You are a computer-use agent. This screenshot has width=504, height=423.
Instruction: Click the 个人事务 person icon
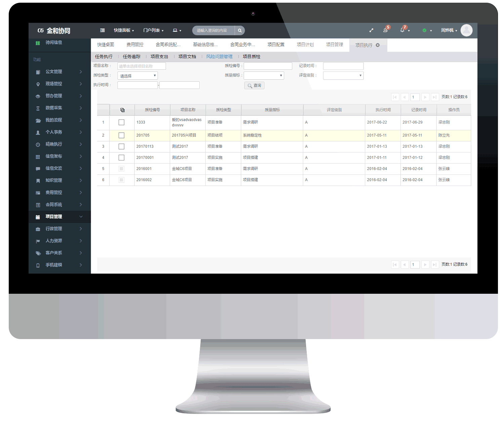[x=38, y=132]
